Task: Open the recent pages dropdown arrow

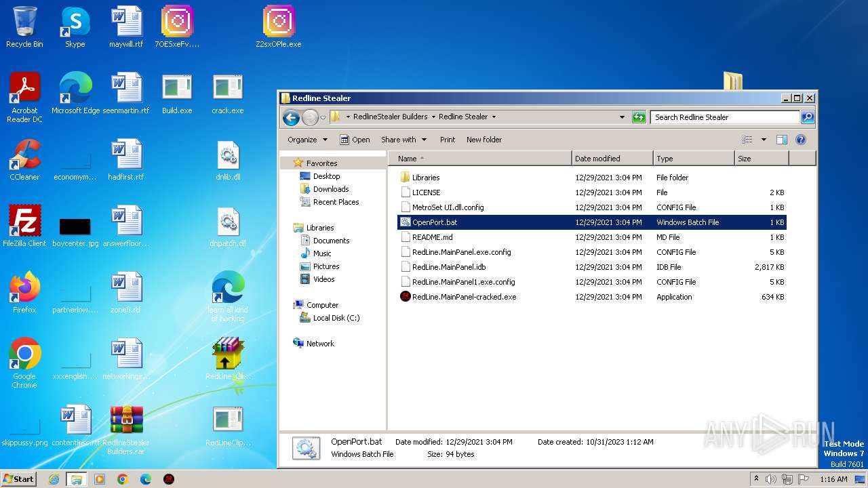Action: click(323, 117)
